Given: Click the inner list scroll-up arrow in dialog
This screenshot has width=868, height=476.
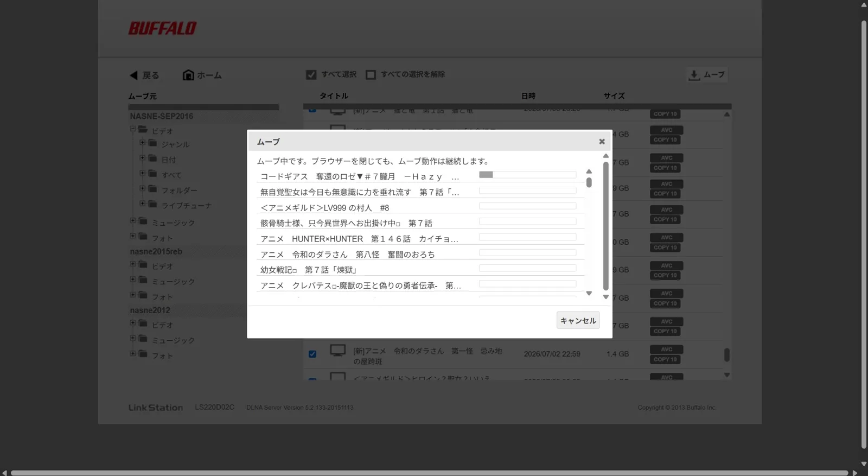Looking at the screenshot, I should [x=589, y=172].
